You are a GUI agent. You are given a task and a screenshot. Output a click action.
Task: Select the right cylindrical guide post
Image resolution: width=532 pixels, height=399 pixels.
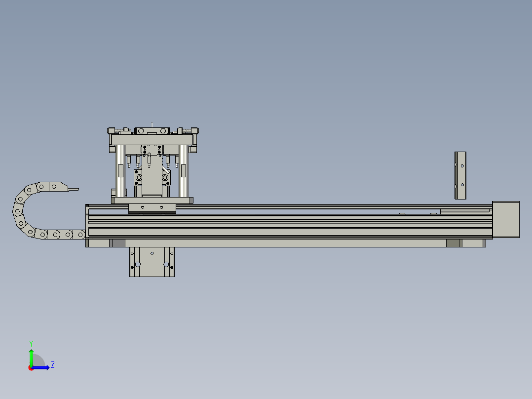184,171
